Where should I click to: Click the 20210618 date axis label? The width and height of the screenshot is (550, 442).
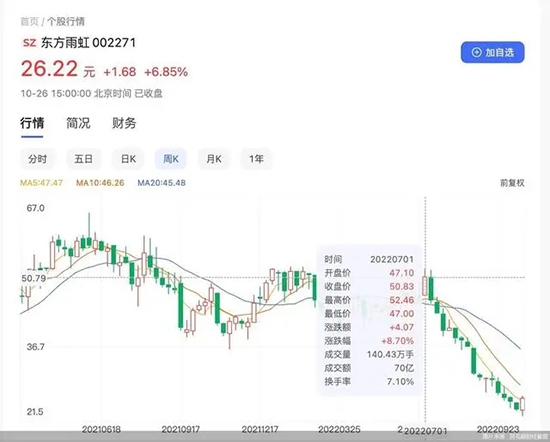click(101, 429)
